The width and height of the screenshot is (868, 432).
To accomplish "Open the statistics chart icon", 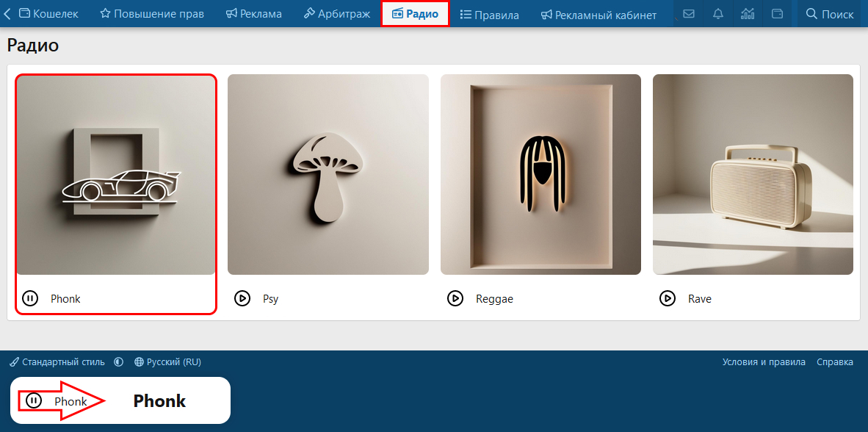I will coord(748,14).
